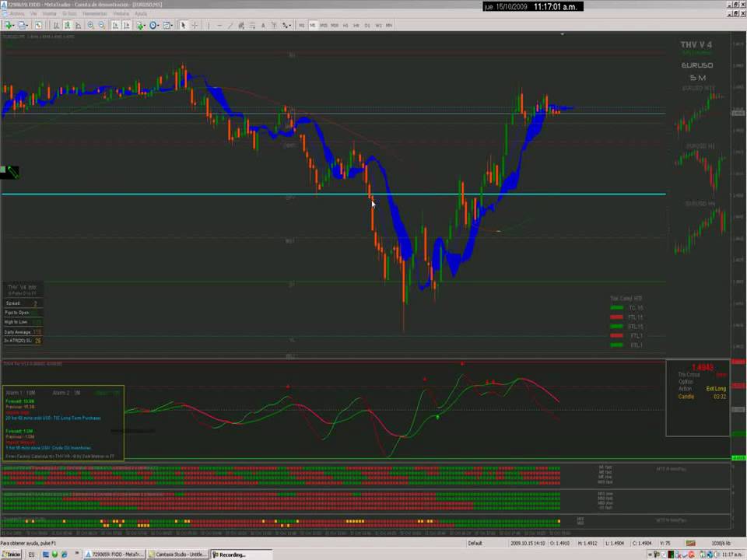Activate MetaTrader taskbar button

pyautogui.click(x=115, y=555)
